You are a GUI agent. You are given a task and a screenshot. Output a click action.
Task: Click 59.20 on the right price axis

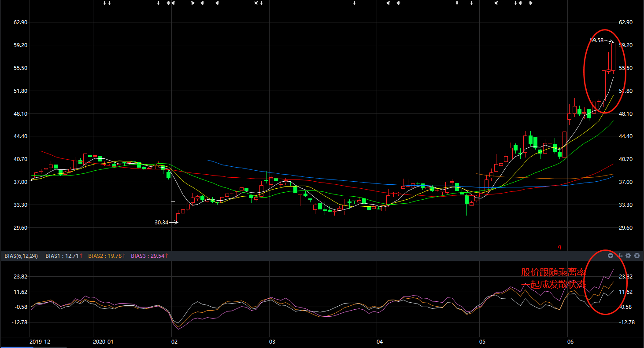tap(626, 45)
